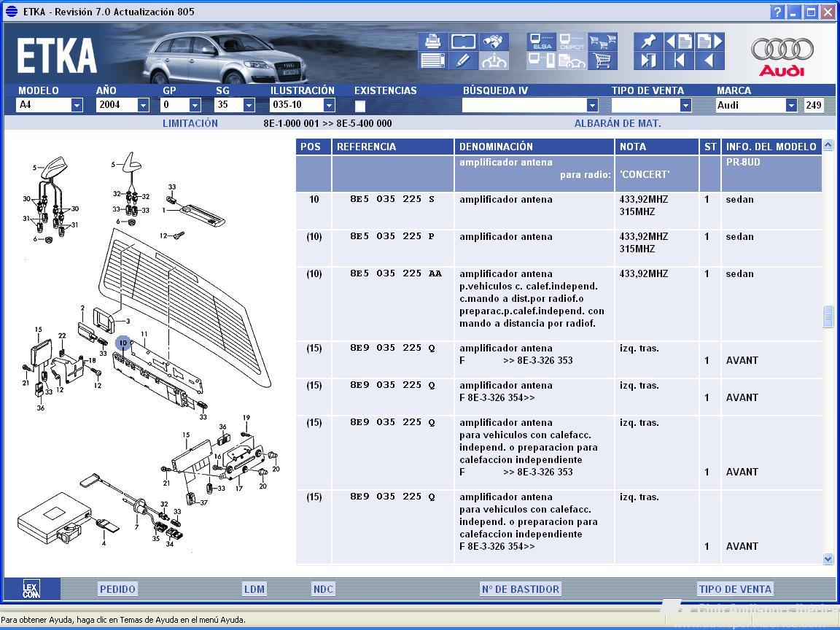Select part reference 8E5 035 225 P
Screen dimensions: 840x630
click(x=392, y=236)
